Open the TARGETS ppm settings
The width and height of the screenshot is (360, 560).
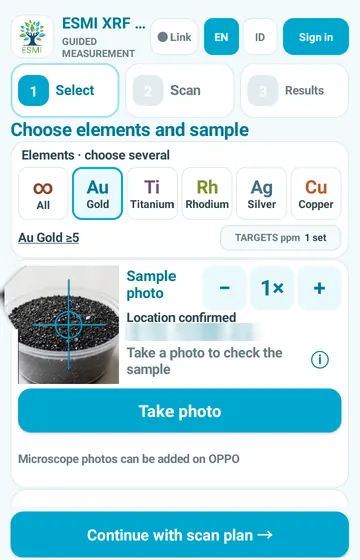coord(281,238)
